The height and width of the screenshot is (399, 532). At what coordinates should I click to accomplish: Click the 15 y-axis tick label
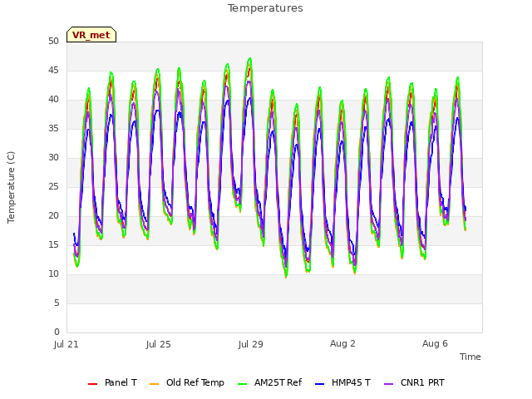coord(53,245)
